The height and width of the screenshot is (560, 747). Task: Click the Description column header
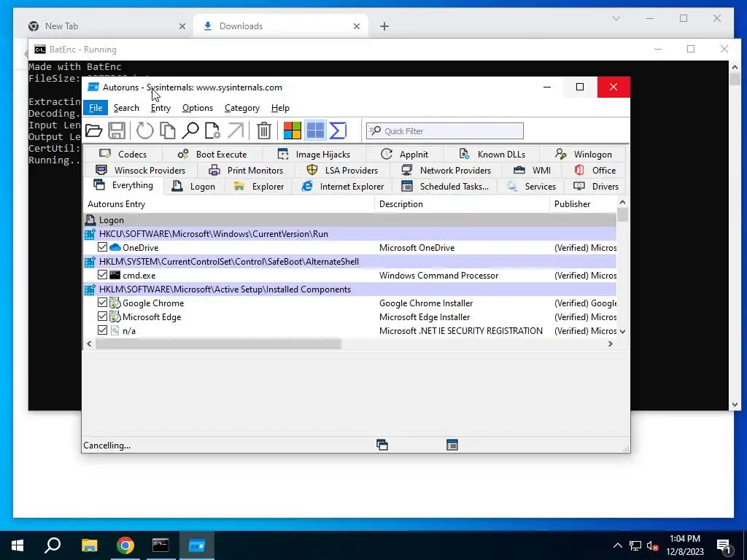point(462,204)
